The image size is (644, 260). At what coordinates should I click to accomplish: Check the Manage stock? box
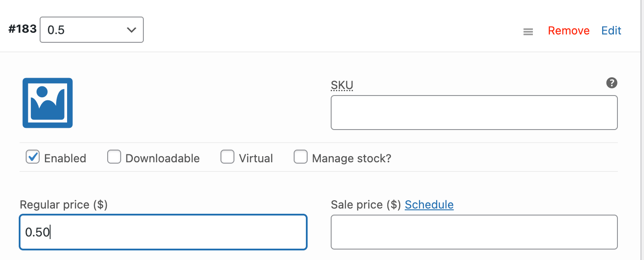click(x=301, y=157)
